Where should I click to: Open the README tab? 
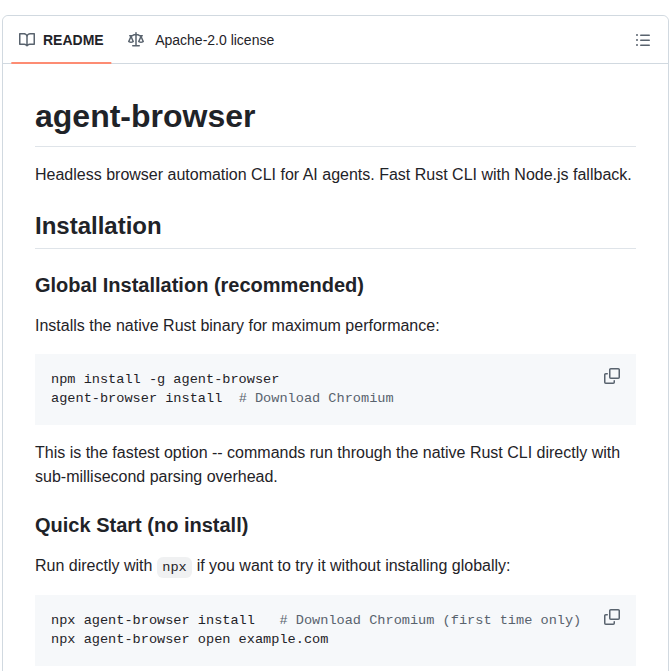coord(61,40)
